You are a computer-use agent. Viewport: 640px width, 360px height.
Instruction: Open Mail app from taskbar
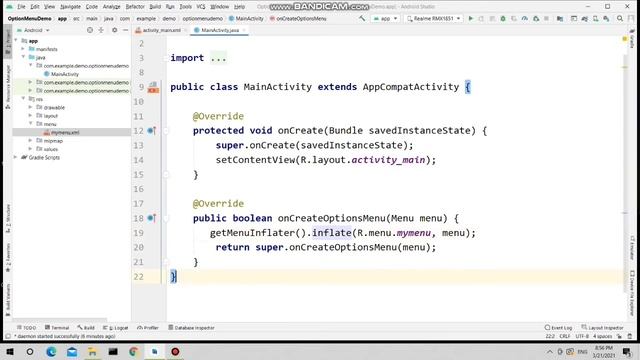click(72, 351)
